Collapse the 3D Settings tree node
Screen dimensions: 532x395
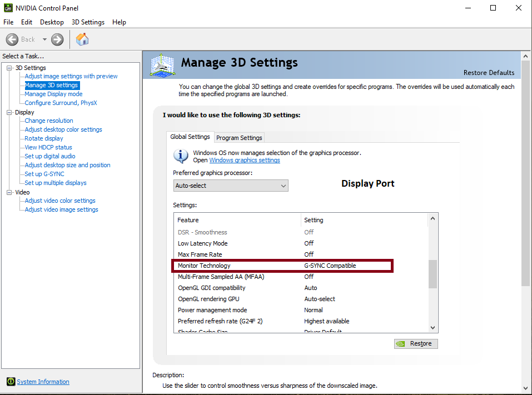(x=9, y=68)
